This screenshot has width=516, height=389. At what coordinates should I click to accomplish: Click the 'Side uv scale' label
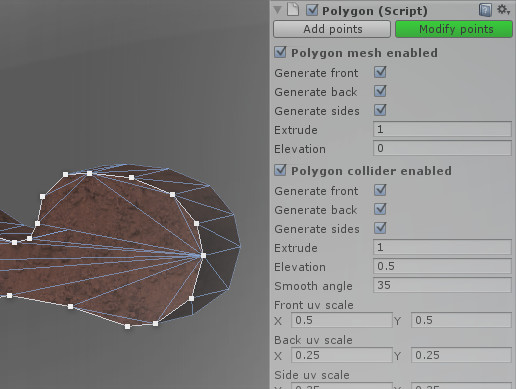point(312,375)
